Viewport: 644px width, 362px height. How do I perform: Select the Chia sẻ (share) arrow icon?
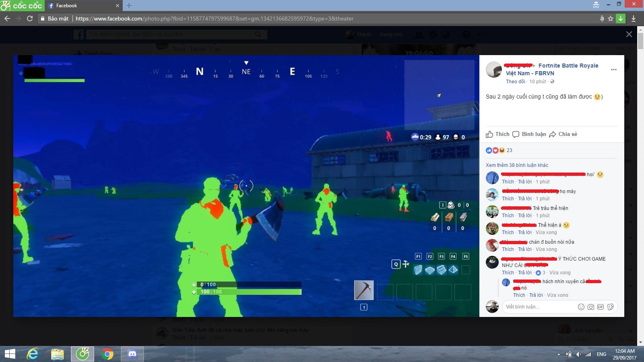point(553,134)
